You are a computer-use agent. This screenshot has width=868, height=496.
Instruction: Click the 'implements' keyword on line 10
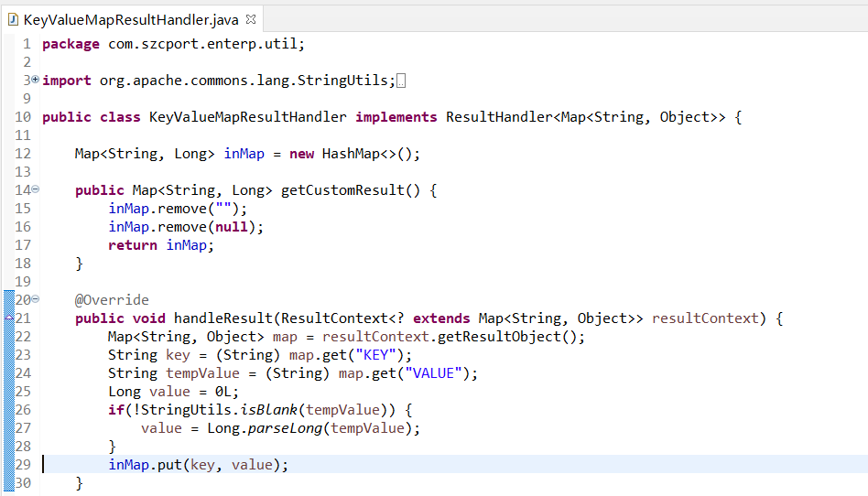pyautogui.click(x=396, y=117)
